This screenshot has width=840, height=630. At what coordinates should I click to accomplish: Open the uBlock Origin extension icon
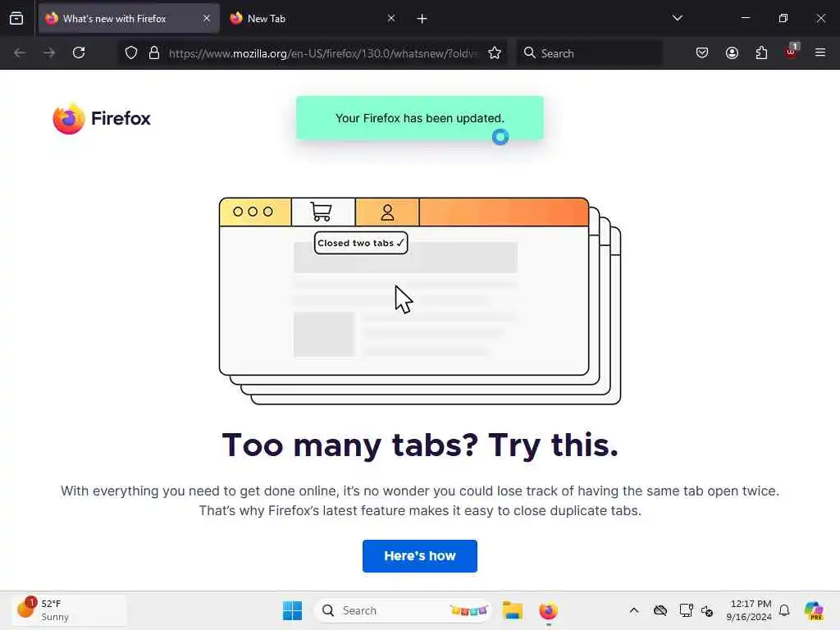coord(792,52)
